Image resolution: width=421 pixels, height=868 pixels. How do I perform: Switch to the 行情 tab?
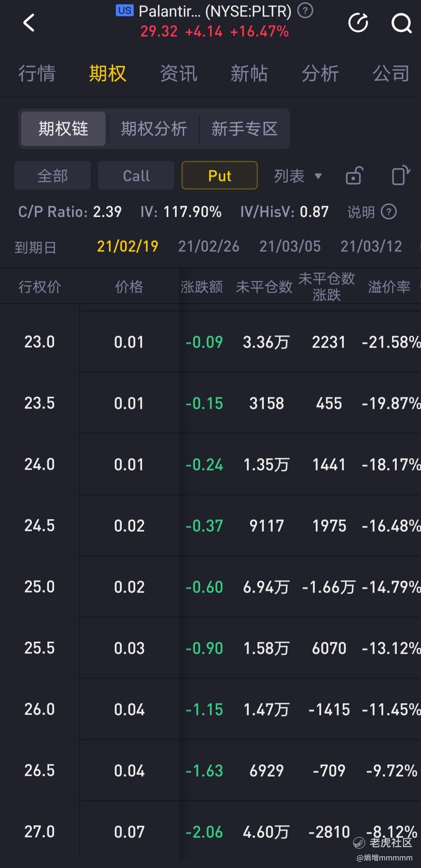tap(37, 74)
